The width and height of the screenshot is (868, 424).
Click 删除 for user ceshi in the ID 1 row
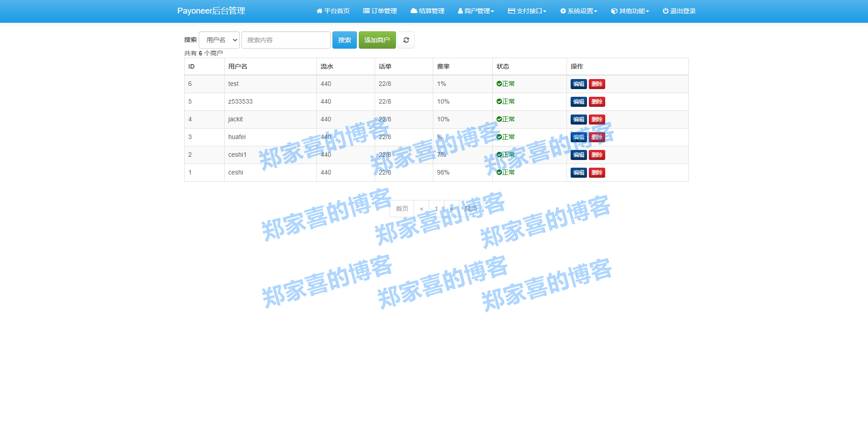597,173
